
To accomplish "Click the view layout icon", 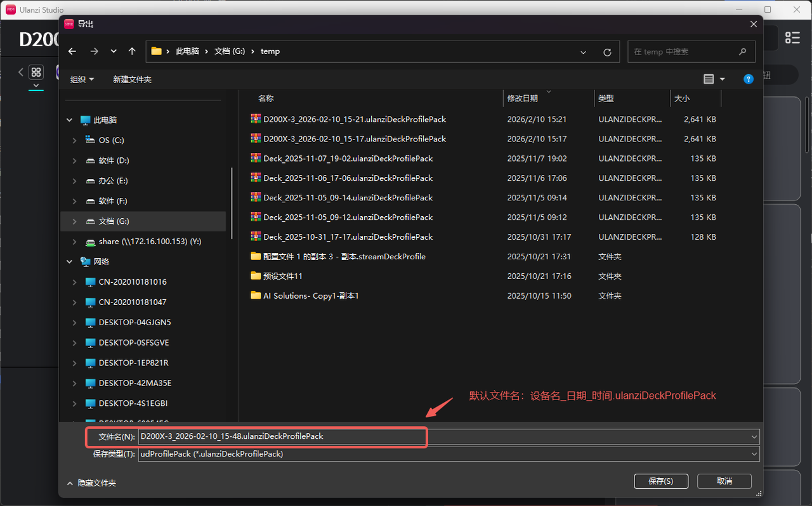I will click(709, 79).
